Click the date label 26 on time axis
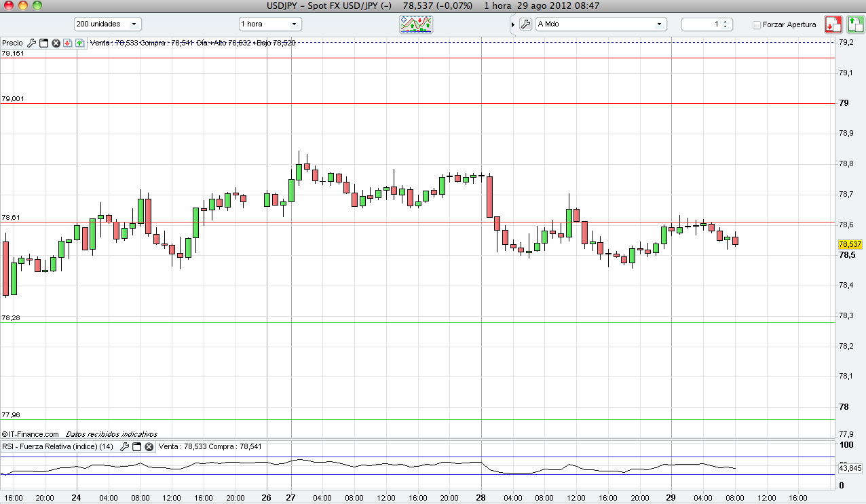The height and width of the screenshot is (504, 866). coord(267,497)
